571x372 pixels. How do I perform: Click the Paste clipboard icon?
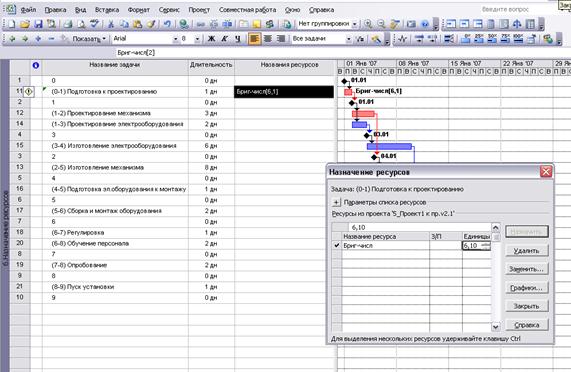(137, 24)
